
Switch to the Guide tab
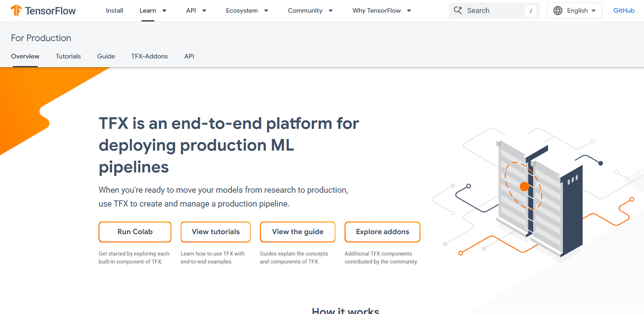(x=106, y=56)
